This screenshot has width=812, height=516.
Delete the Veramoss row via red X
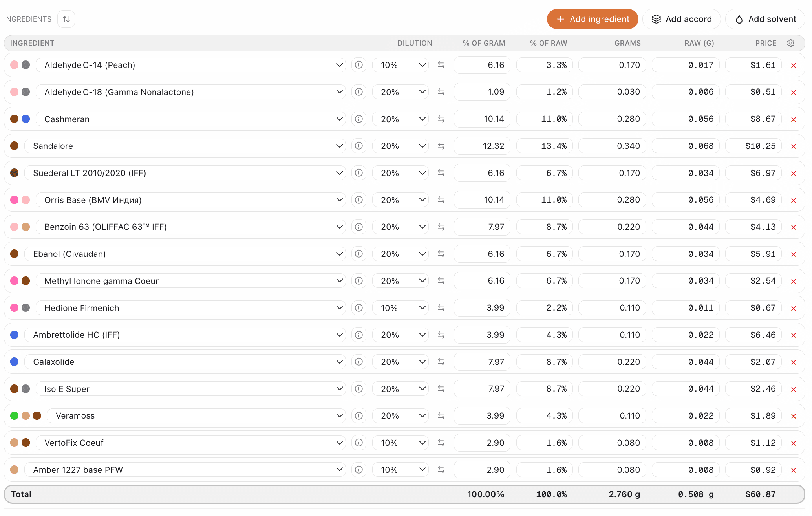tap(793, 416)
